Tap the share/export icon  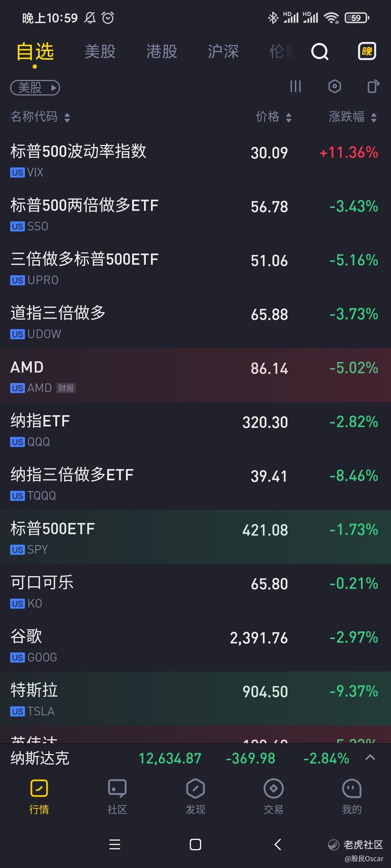[x=373, y=87]
